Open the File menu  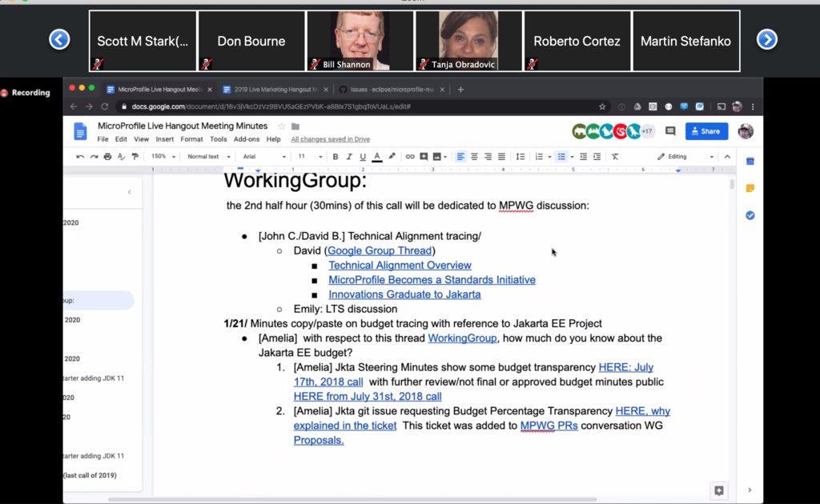point(102,139)
